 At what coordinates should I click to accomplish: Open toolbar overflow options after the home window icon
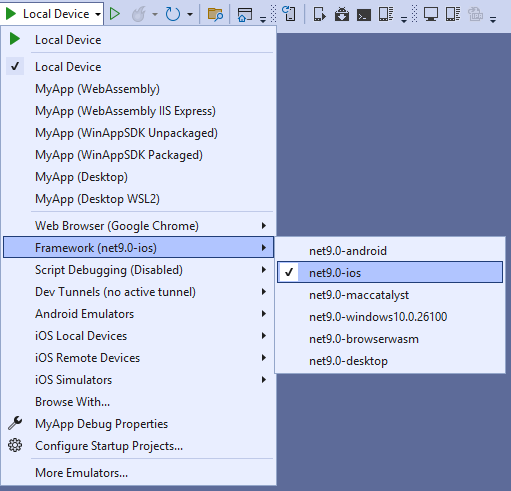(x=263, y=20)
